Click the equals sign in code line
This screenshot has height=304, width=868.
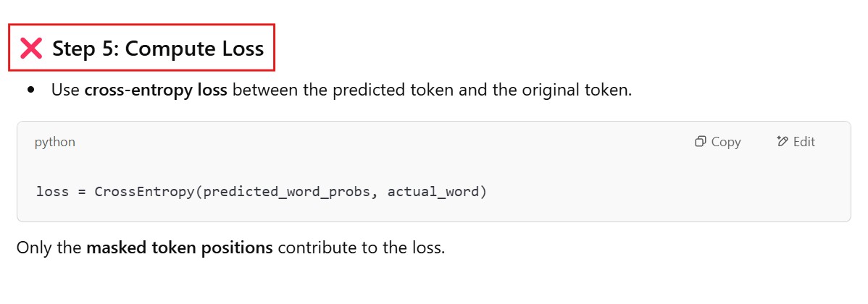coord(80,192)
